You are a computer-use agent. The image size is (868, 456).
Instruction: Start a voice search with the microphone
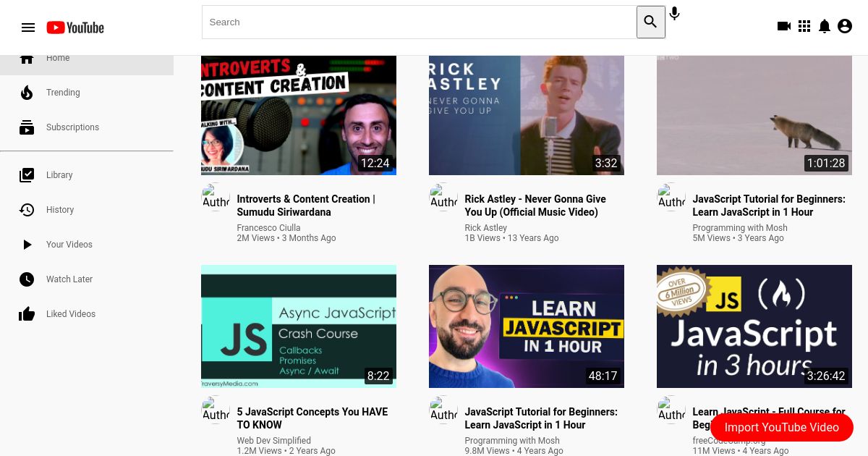pos(674,13)
